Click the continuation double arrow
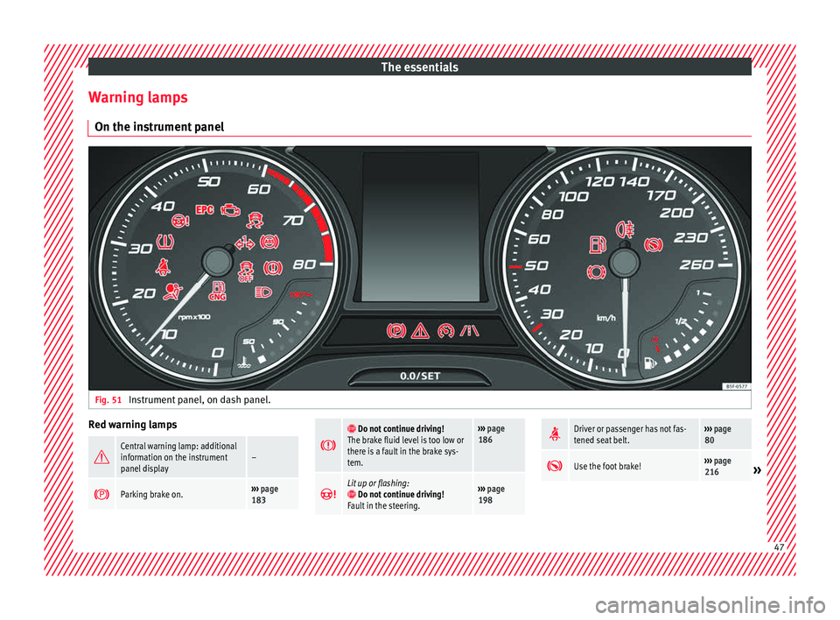 click(757, 470)
